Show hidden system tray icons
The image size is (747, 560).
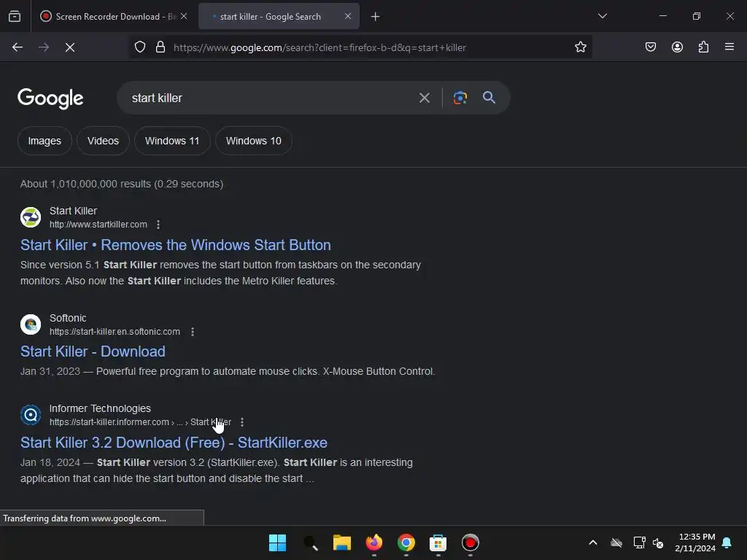tap(593, 542)
